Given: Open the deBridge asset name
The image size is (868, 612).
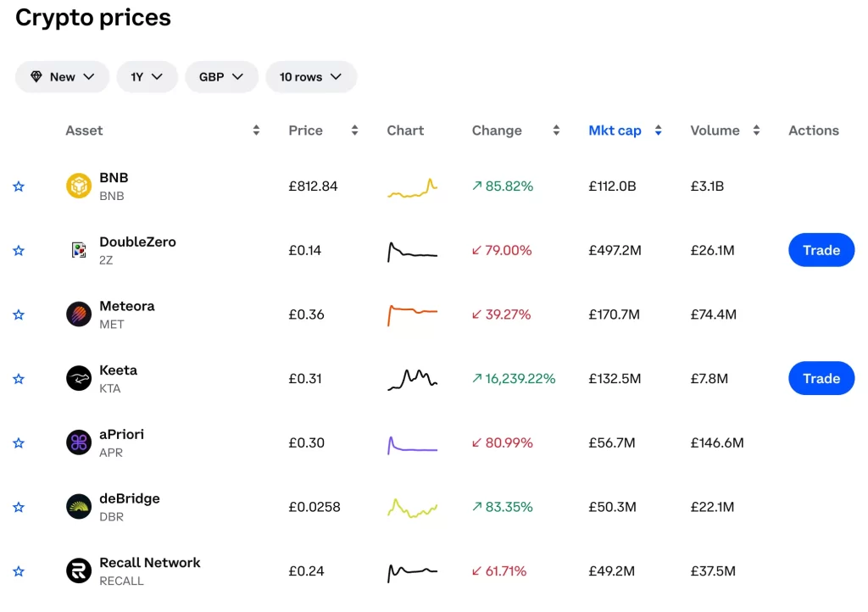Looking at the screenshot, I should click(x=130, y=498).
